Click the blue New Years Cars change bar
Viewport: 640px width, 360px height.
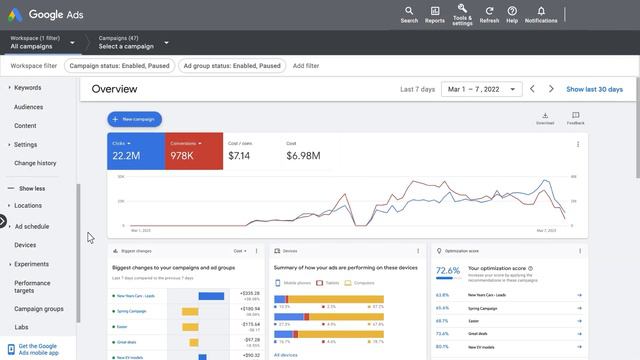click(x=211, y=296)
